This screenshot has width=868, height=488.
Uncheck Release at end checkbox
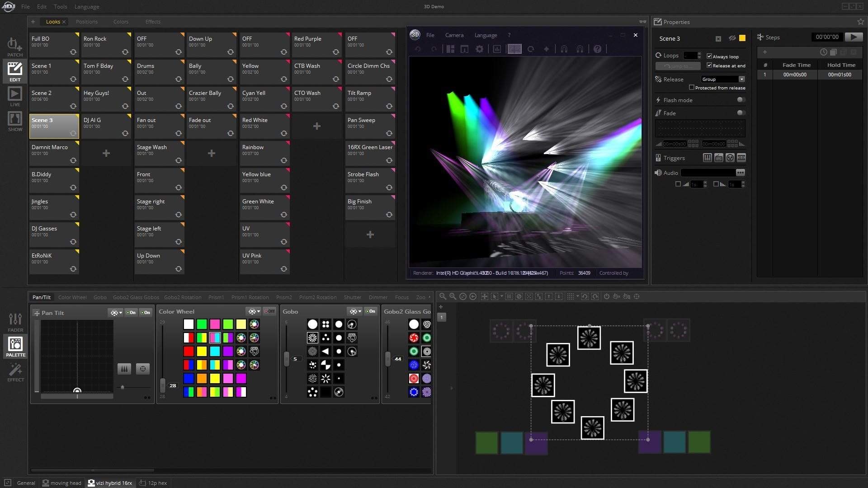[x=709, y=65]
